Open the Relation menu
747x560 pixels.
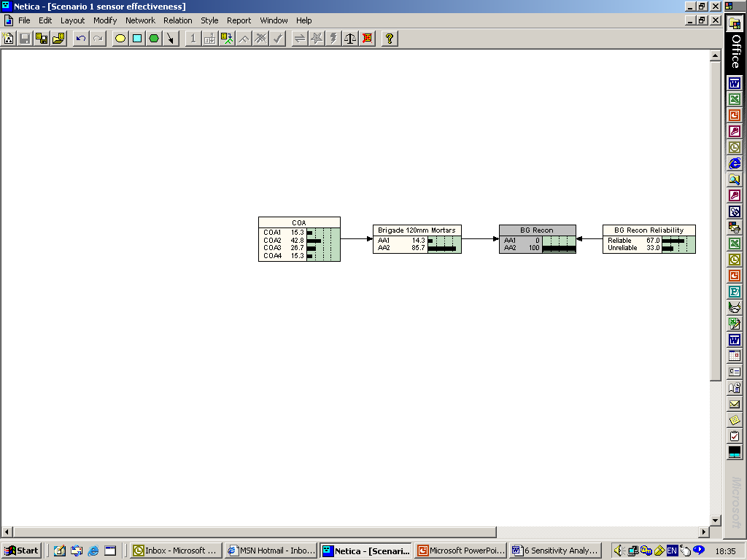[x=178, y=20]
